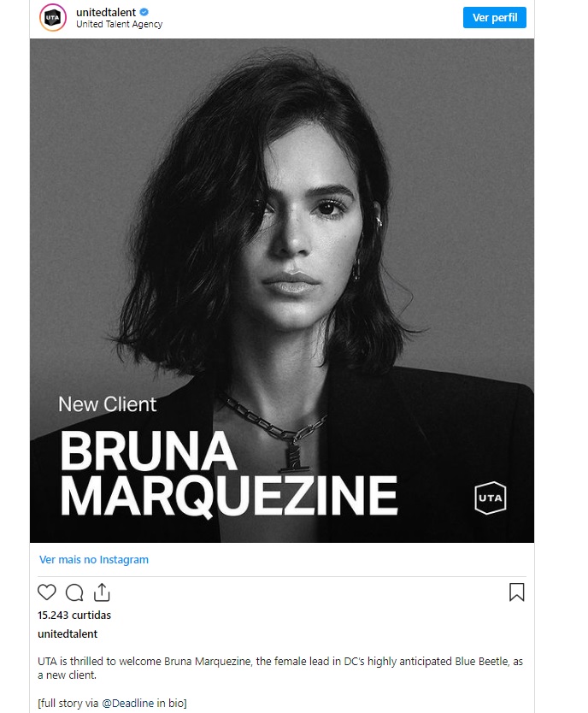This screenshot has width=588, height=713.
Task: Click the Bruna Marquezine post photo
Action: (x=282, y=290)
